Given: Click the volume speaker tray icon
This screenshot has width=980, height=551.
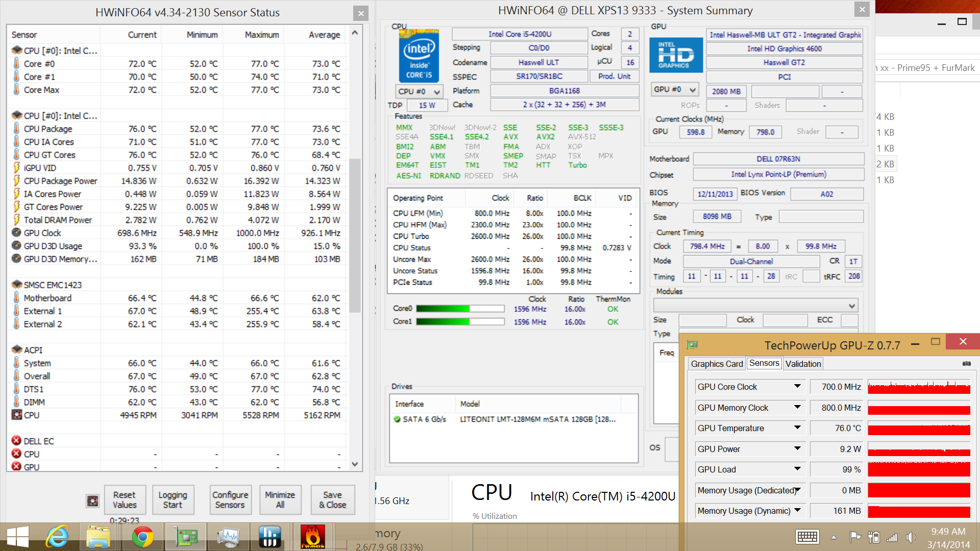Looking at the screenshot, I should coord(910,537).
